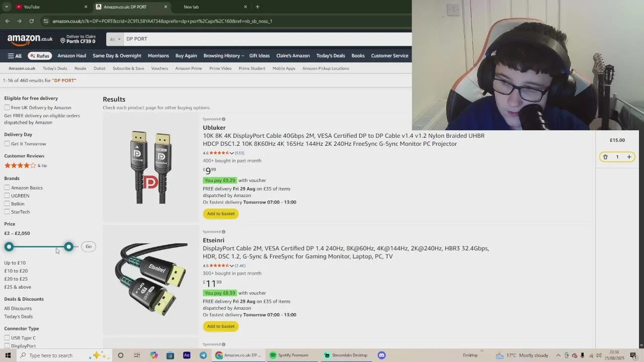This screenshot has width=644, height=362.
Task: Add Etseinri cable to basket
Action: pos(220,326)
